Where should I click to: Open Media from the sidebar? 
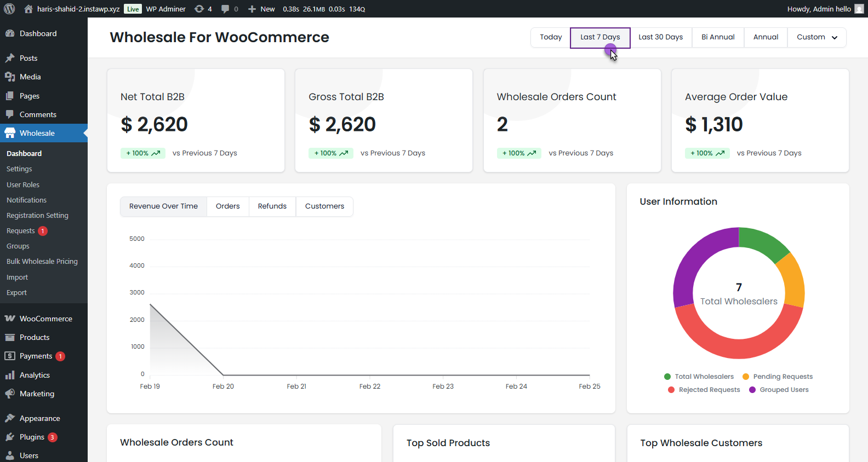tap(30, 77)
